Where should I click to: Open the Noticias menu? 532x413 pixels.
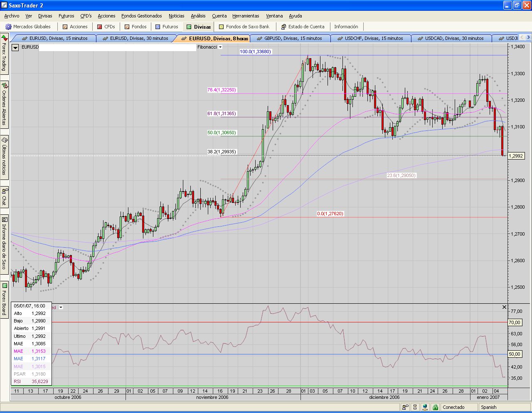pyautogui.click(x=177, y=16)
